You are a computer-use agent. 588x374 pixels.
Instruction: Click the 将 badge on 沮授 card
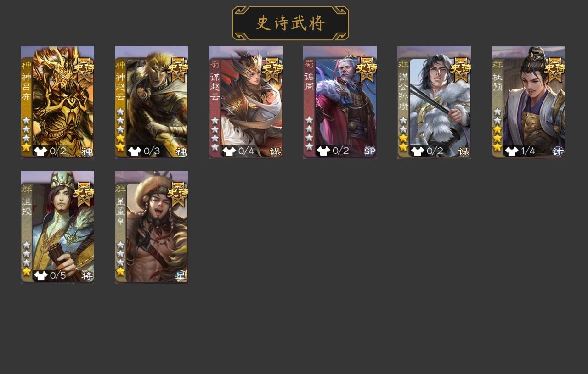pos(87,276)
